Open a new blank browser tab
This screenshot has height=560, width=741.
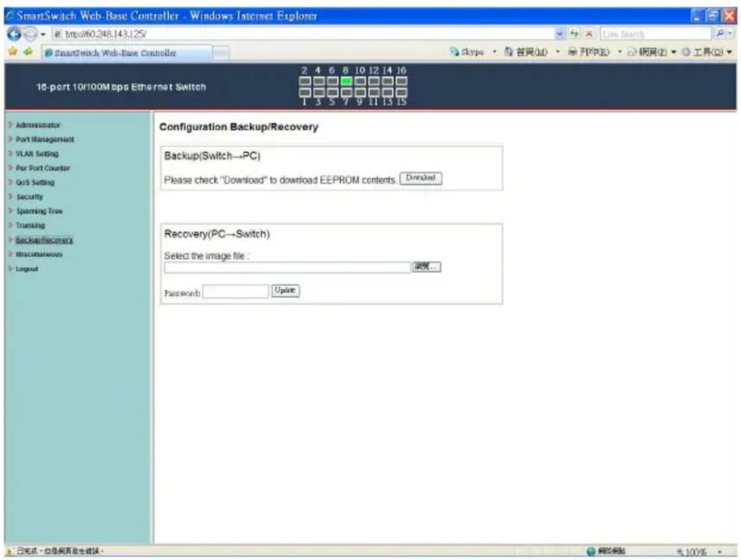(x=221, y=53)
